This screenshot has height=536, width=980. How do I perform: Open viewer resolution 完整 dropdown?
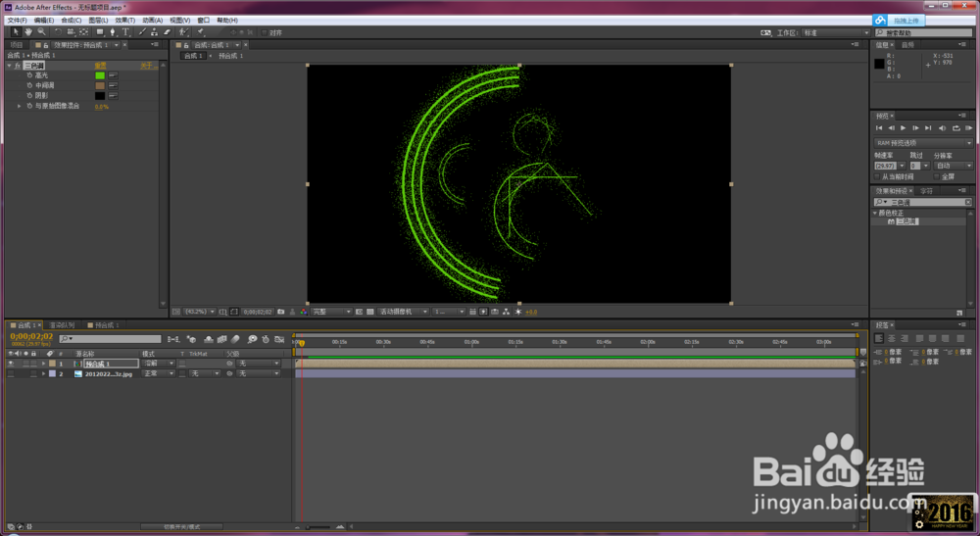pos(332,312)
